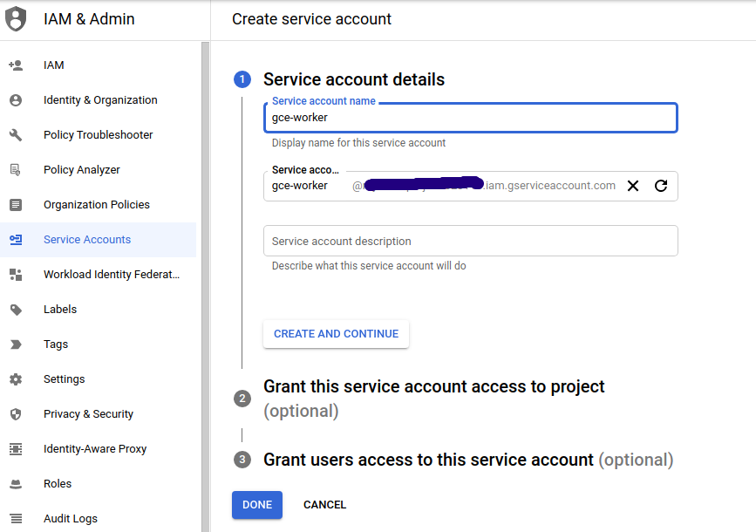This screenshot has width=756, height=532.
Task: Click the Organization Policies list icon
Action: 16,204
